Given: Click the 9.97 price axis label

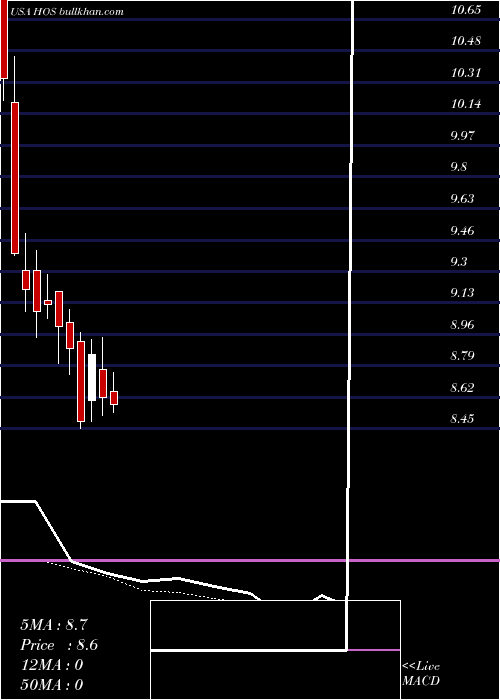Looking at the screenshot, I should click(462, 135).
